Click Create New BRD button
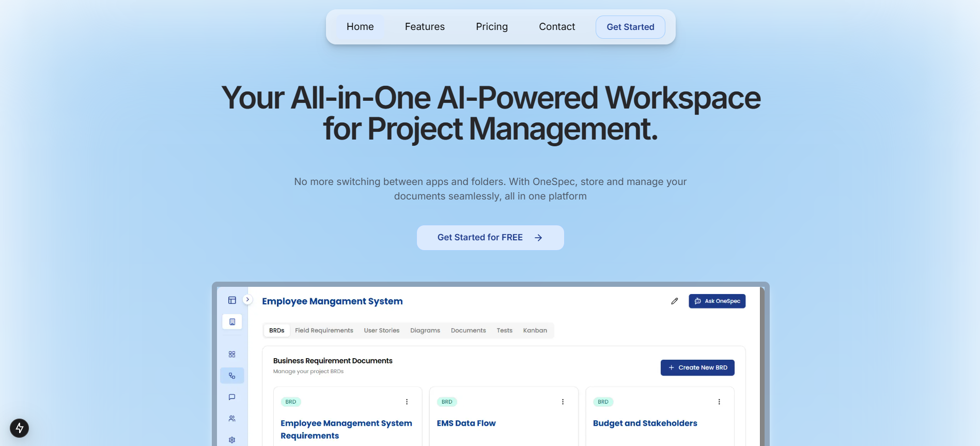The image size is (980, 446). point(697,368)
